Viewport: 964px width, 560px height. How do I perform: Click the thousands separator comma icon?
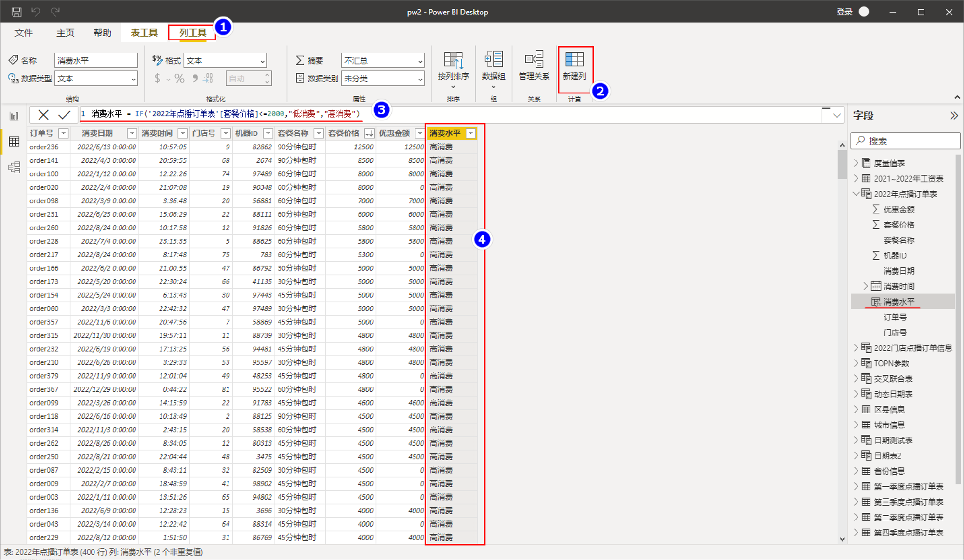pos(195,79)
